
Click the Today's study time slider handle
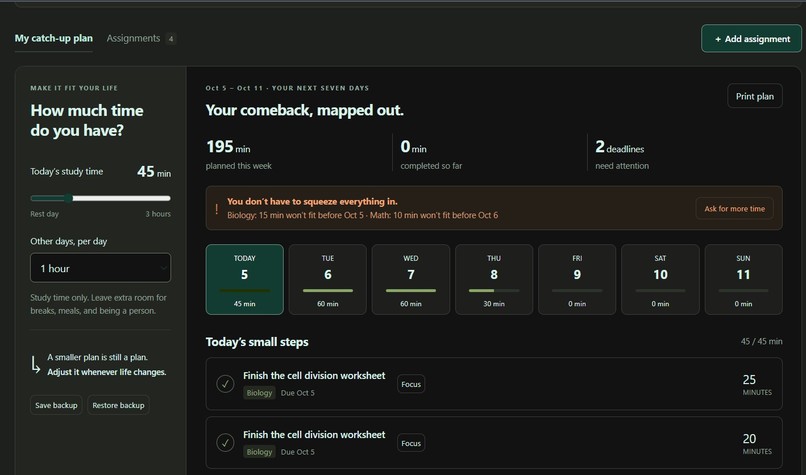coord(68,198)
